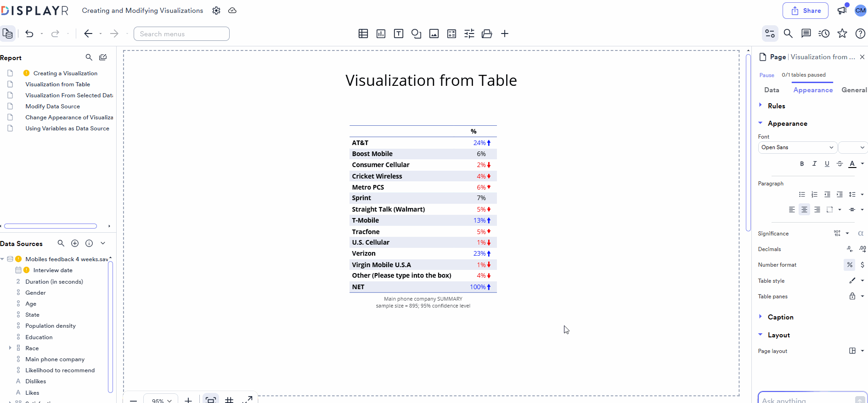Select the Likelihood to recommend variable
This screenshot has height=403, width=868.
point(60,370)
